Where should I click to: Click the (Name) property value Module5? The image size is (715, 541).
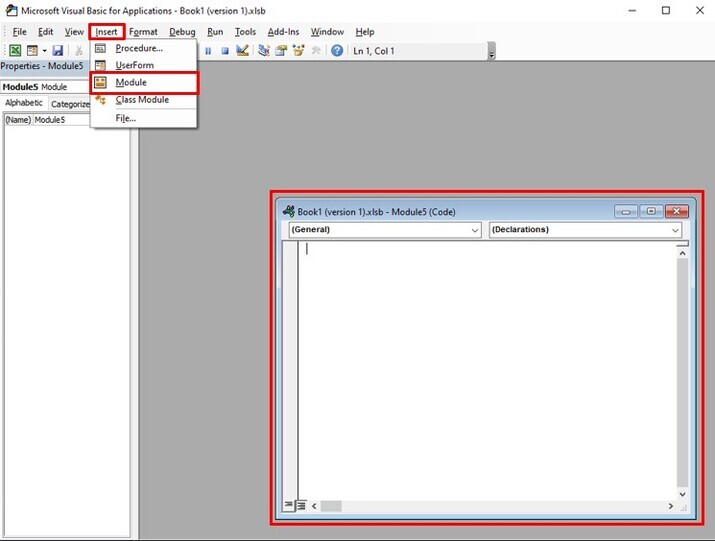pyautogui.click(x=62, y=120)
